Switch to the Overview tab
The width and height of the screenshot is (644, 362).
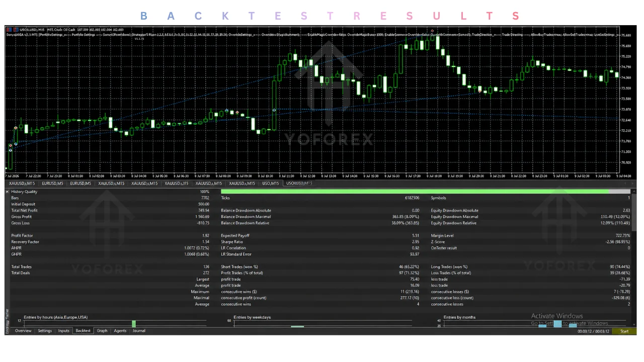pos(23,331)
